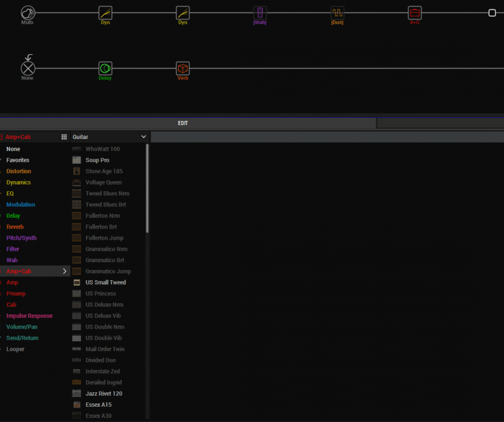Click the Divided Duo thumbnail
This screenshot has height=422, width=504.
pyautogui.click(x=76, y=360)
